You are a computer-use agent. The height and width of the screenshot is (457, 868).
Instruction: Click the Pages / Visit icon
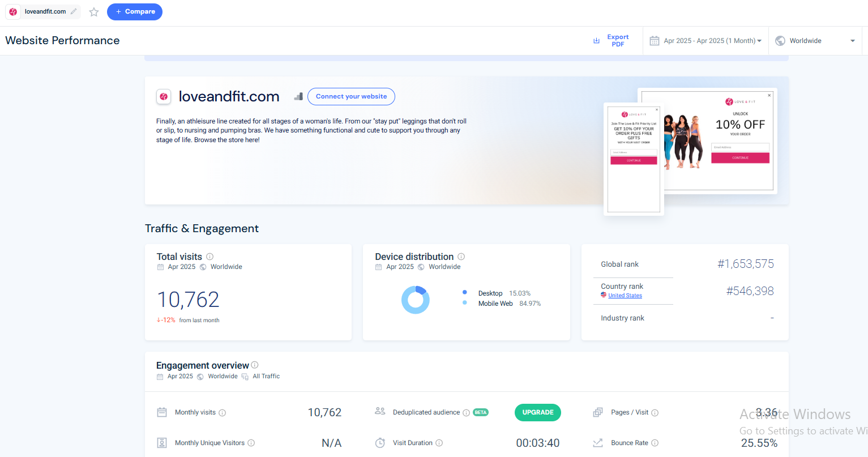tap(598, 412)
